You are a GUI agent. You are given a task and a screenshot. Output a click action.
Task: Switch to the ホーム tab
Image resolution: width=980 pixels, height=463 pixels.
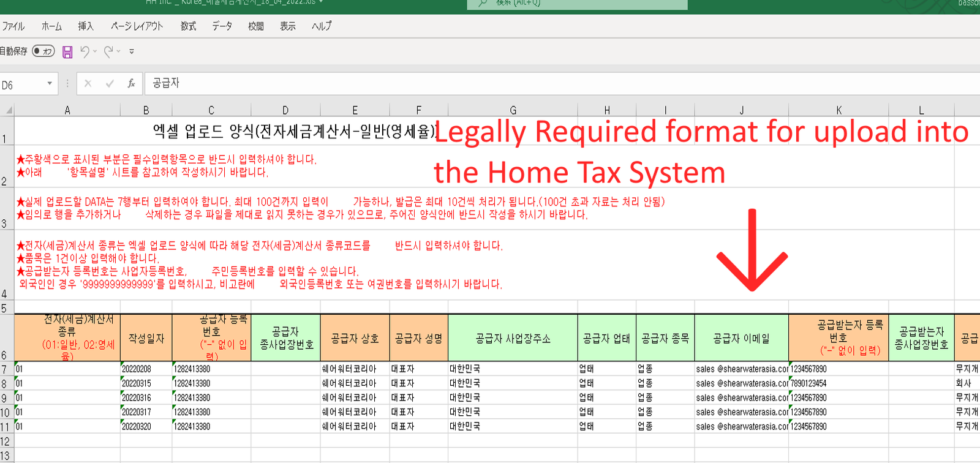(51, 26)
